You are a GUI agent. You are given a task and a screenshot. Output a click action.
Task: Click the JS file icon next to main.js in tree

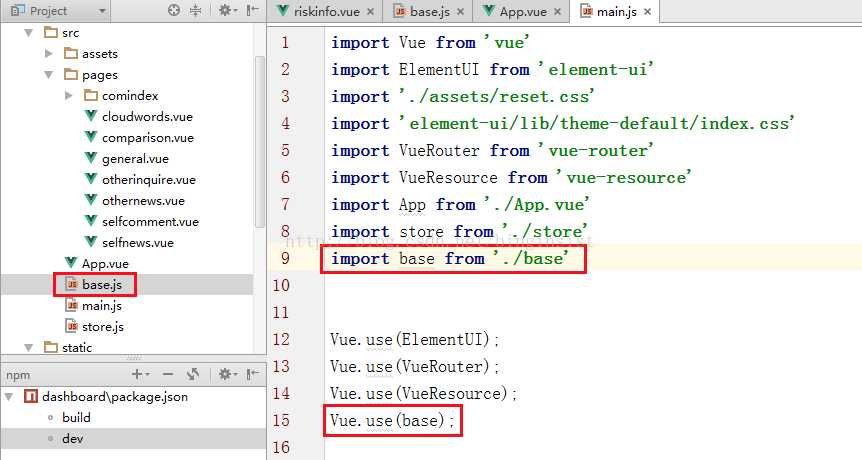[71, 305]
